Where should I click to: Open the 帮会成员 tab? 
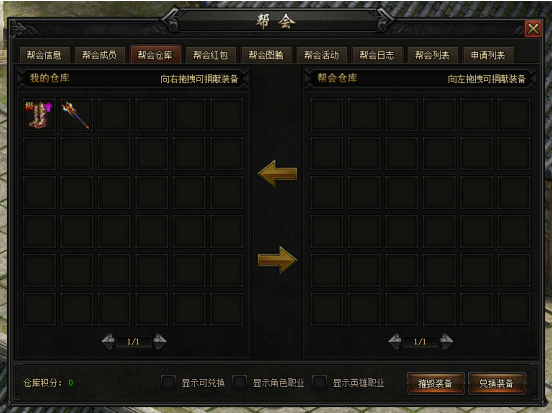(100, 55)
